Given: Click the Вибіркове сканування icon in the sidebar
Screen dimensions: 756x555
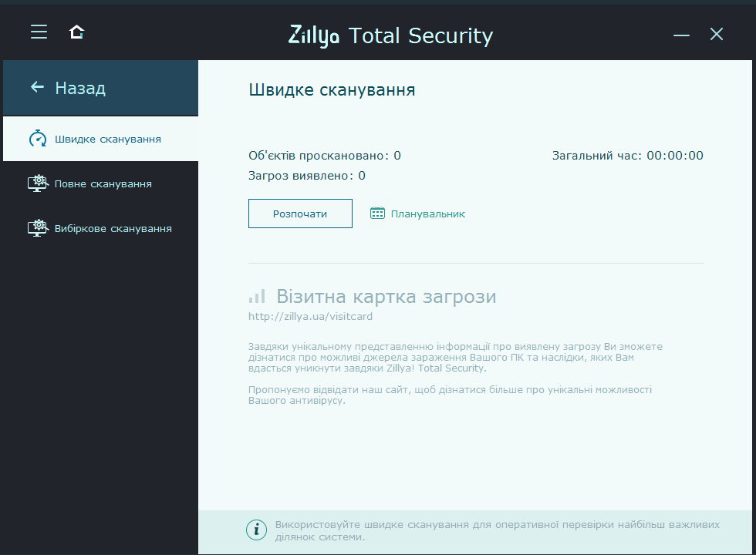Looking at the screenshot, I should click(x=38, y=228).
